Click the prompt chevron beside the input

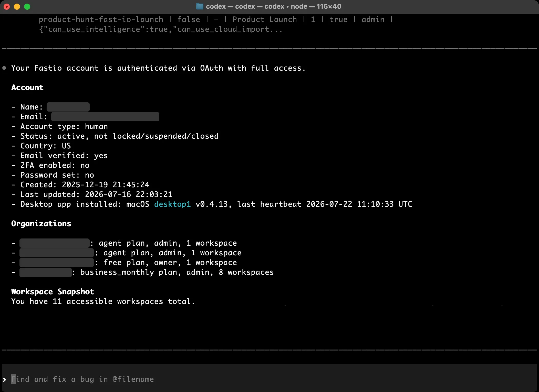[4, 379]
